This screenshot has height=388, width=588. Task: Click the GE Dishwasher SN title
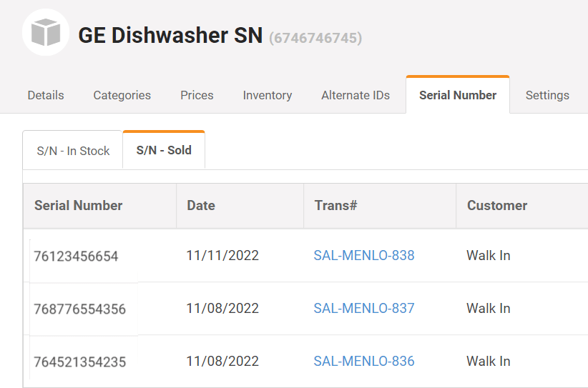tap(170, 35)
